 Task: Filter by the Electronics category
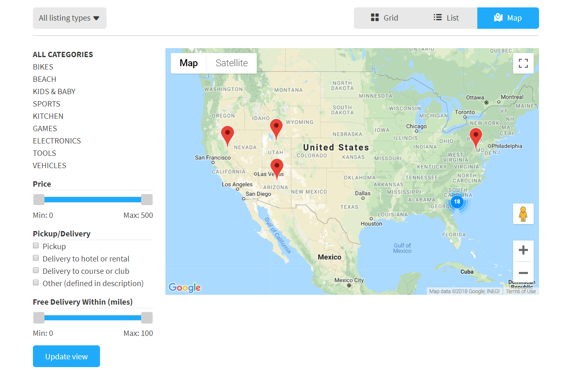pos(57,141)
